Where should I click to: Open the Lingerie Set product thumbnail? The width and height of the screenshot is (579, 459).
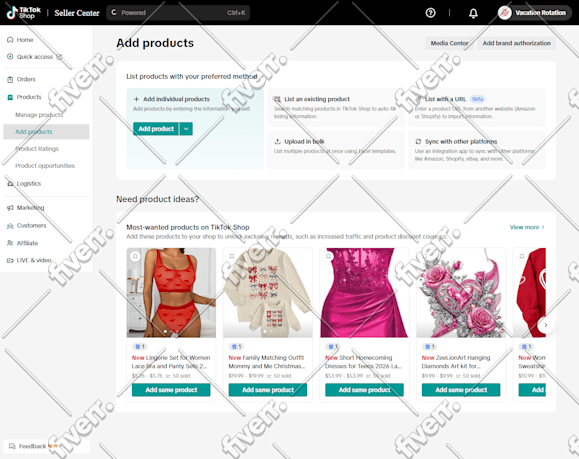click(x=171, y=292)
